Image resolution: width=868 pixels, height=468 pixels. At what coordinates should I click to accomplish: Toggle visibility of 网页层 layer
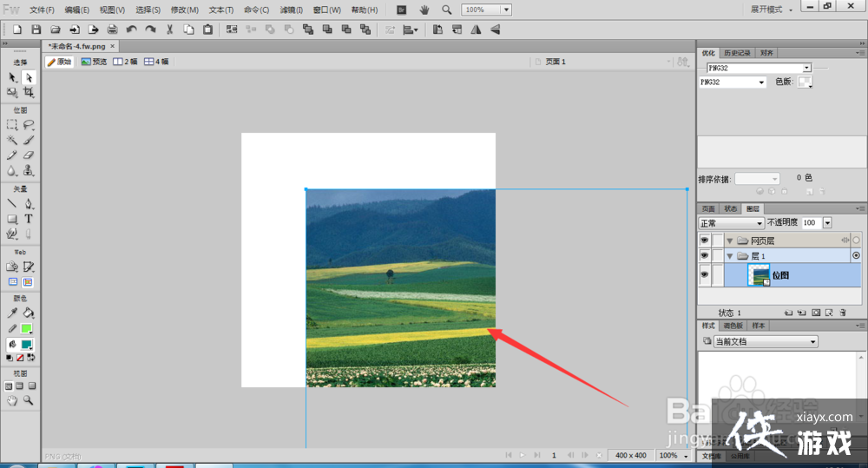pos(704,240)
